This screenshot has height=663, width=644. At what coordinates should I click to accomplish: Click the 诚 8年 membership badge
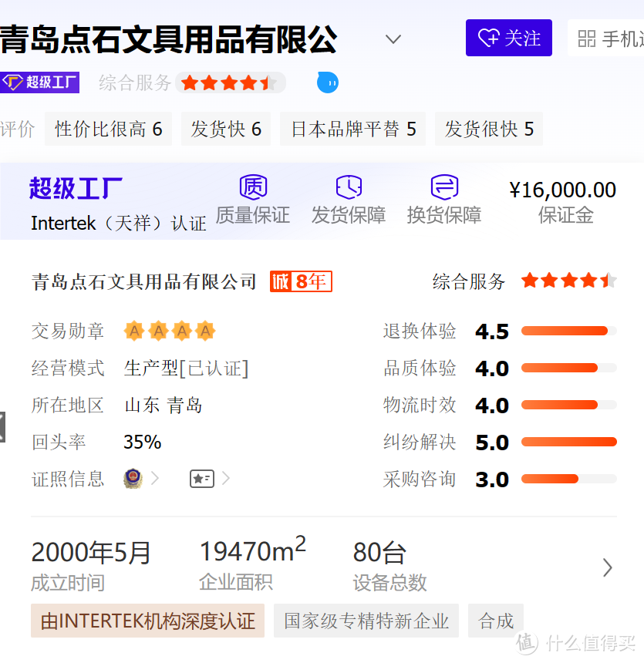pyautogui.click(x=301, y=281)
